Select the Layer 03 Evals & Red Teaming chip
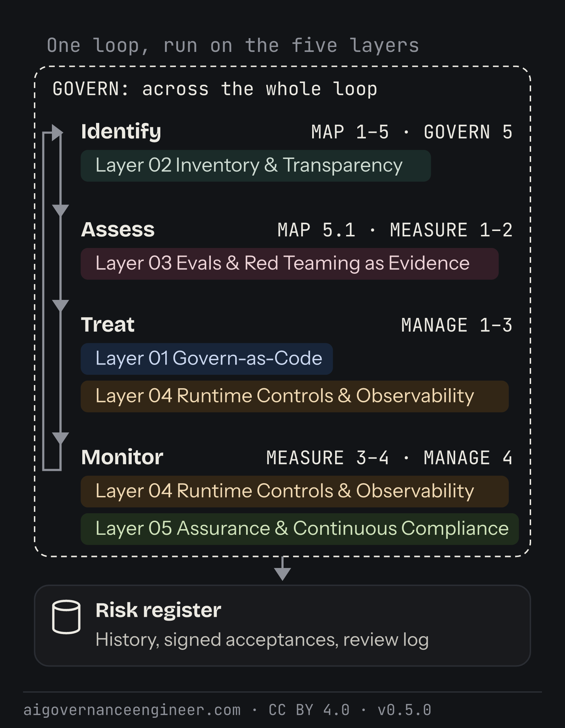This screenshot has height=728, width=565. [x=290, y=264]
